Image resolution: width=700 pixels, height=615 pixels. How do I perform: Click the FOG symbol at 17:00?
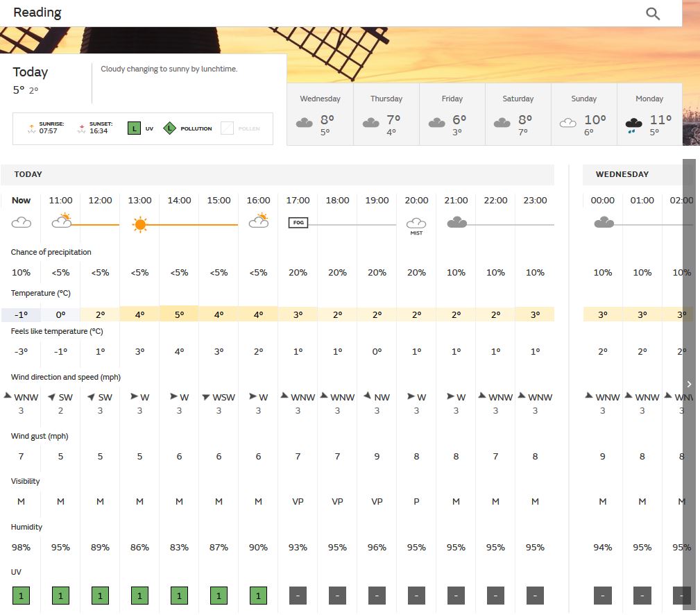(298, 223)
